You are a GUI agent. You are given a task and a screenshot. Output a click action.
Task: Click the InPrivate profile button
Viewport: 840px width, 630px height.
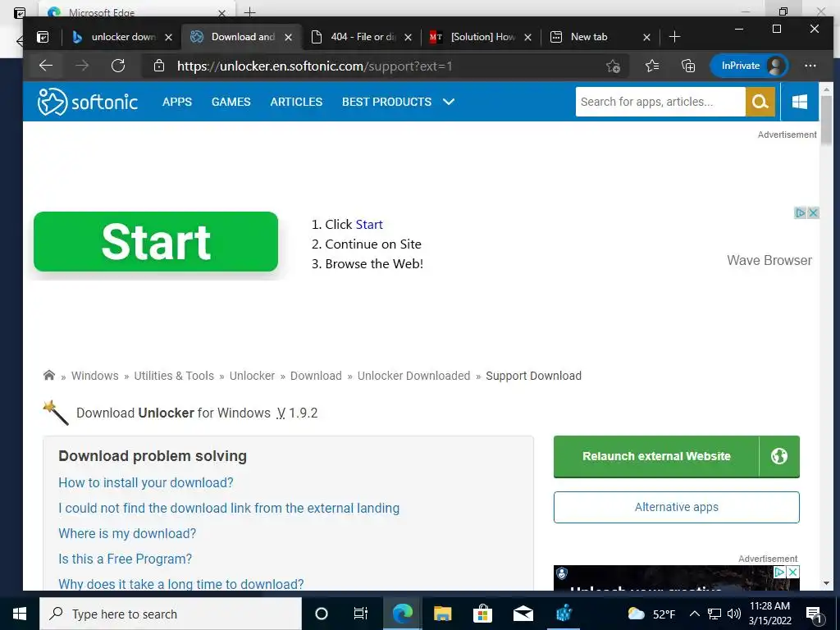[x=750, y=66]
